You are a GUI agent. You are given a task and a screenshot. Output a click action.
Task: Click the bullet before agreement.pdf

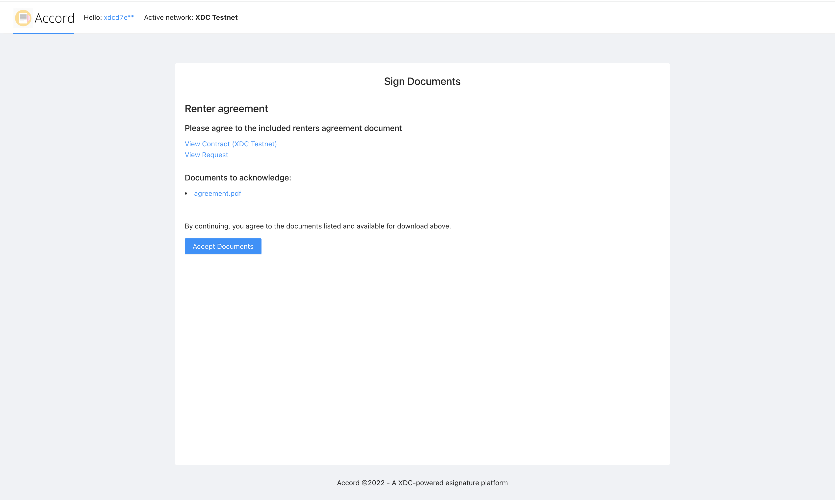pyautogui.click(x=186, y=194)
